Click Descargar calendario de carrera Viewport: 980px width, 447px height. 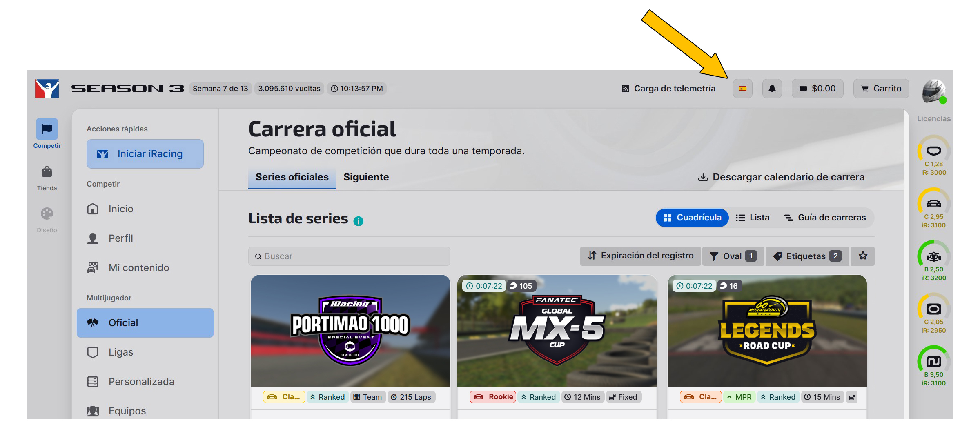pyautogui.click(x=781, y=177)
